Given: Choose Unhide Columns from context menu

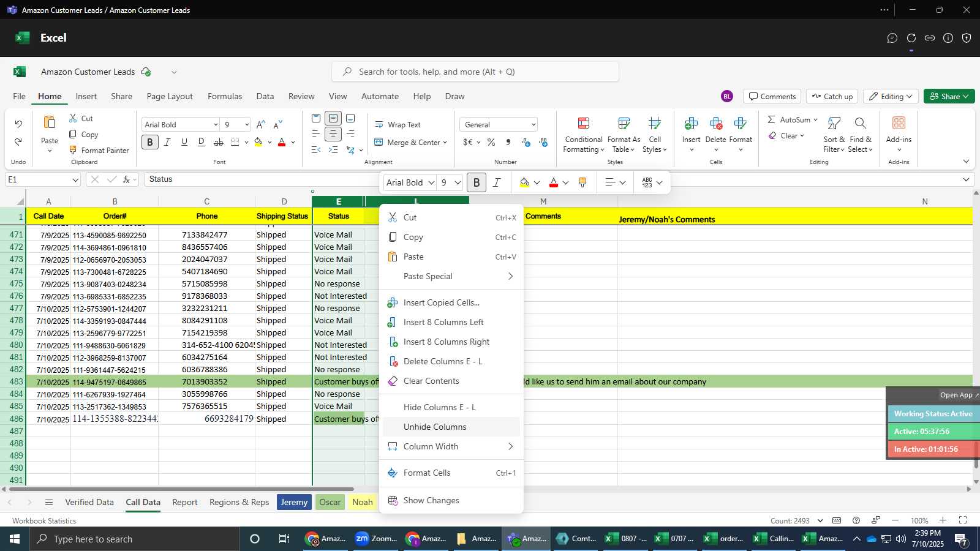Looking at the screenshot, I should pos(451,427).
